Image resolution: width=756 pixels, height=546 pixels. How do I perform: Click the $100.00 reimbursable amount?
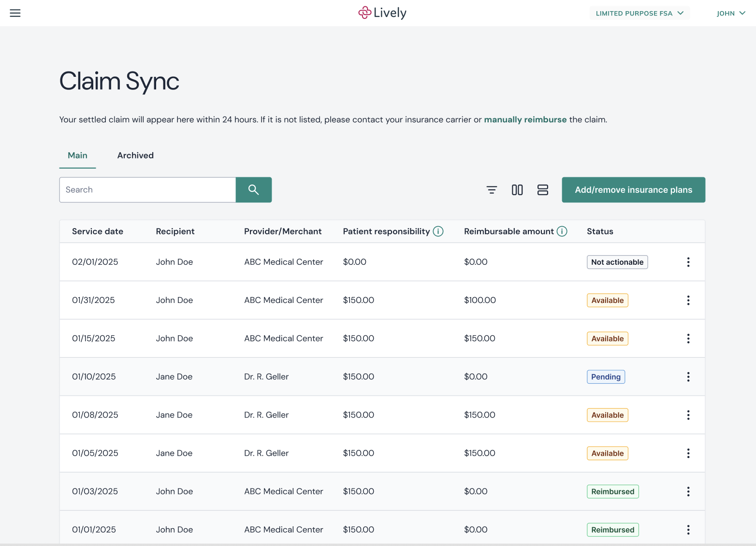coord(480,300)
